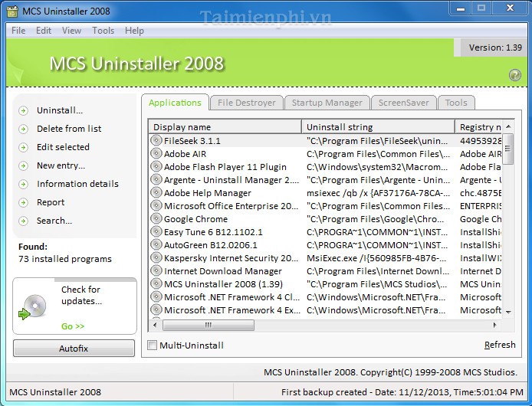Click the horizontal scroll right arrow
Image resolution: width=532 pixels, height=406 pixels.
coord(494,325)
